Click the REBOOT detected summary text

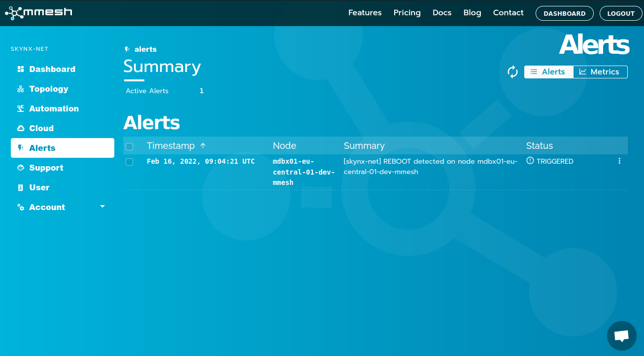(431, 167)
